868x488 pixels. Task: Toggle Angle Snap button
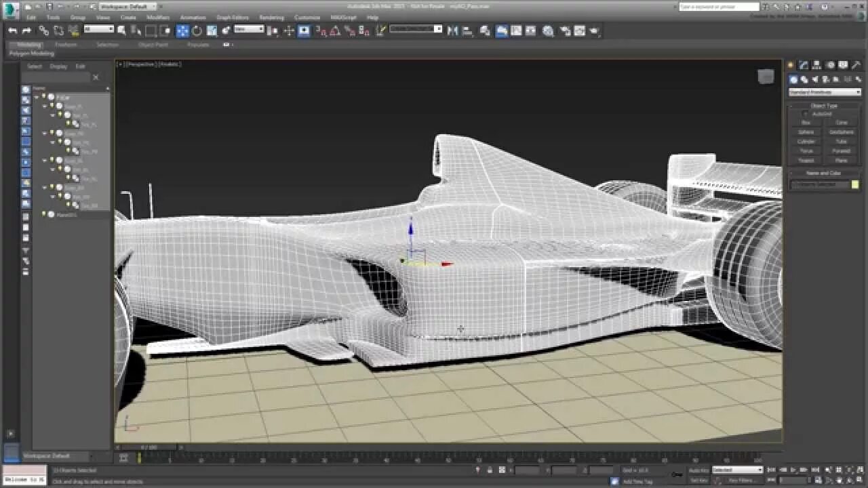tap(336, 30)
